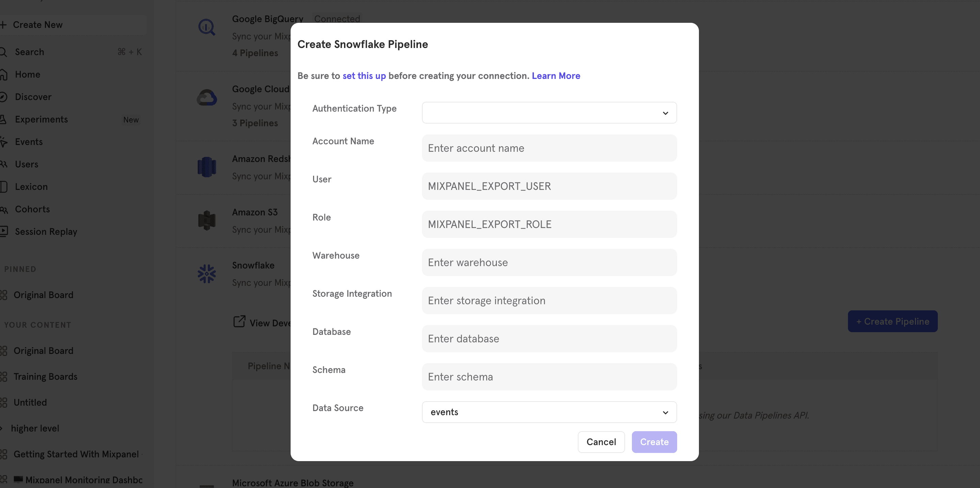980x488 pixels.
Task: Navigate to Discover in the sidebar
Action: (x=33, y=97)
